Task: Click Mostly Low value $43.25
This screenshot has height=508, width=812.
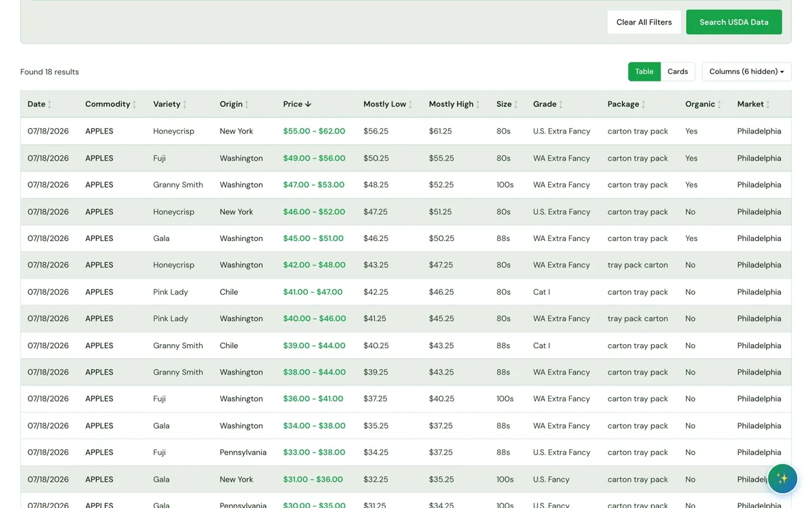Action: tap(376, 266)
